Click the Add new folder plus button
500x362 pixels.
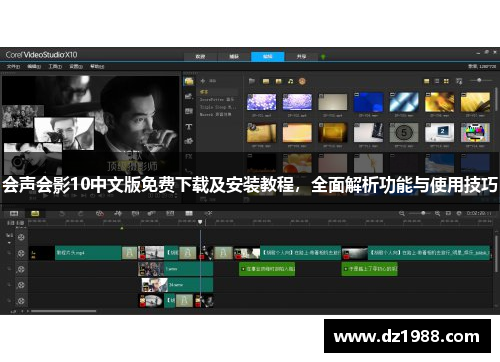point(203,81)
